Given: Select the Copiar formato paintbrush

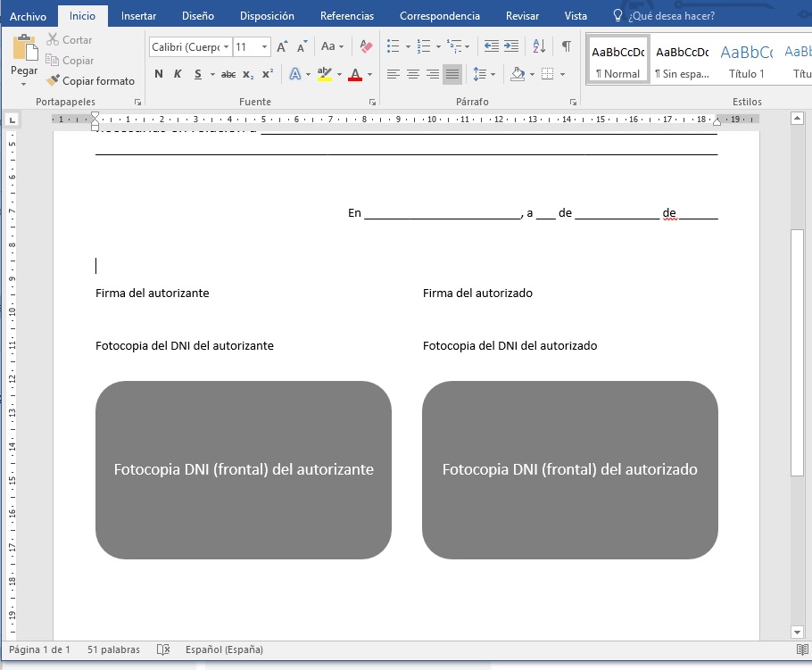Looking at the screenshot, I should (90, 81).
